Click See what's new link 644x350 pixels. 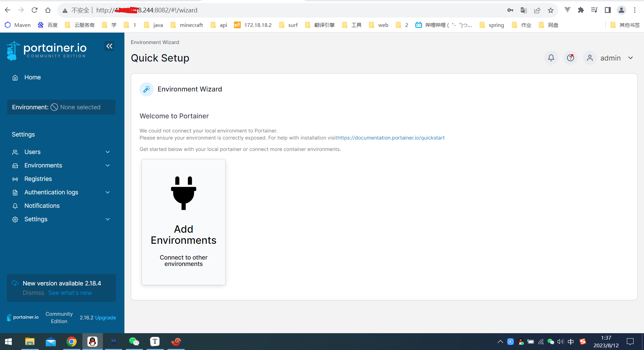70,293
